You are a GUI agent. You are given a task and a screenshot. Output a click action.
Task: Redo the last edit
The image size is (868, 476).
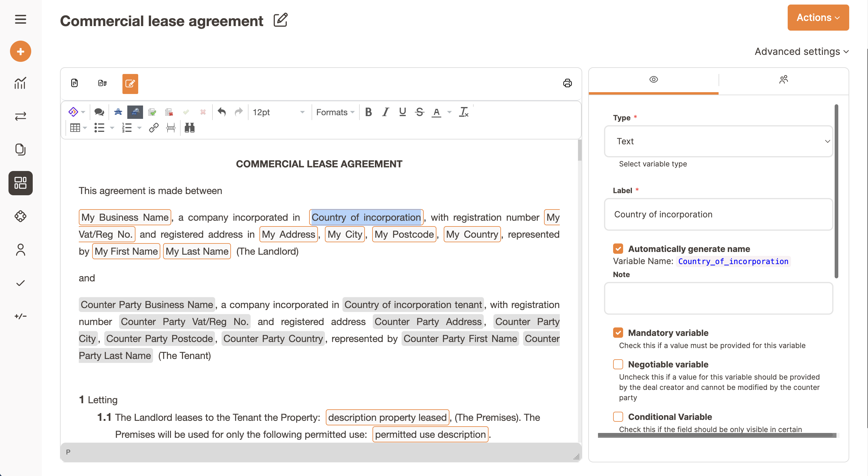(239, 112)
